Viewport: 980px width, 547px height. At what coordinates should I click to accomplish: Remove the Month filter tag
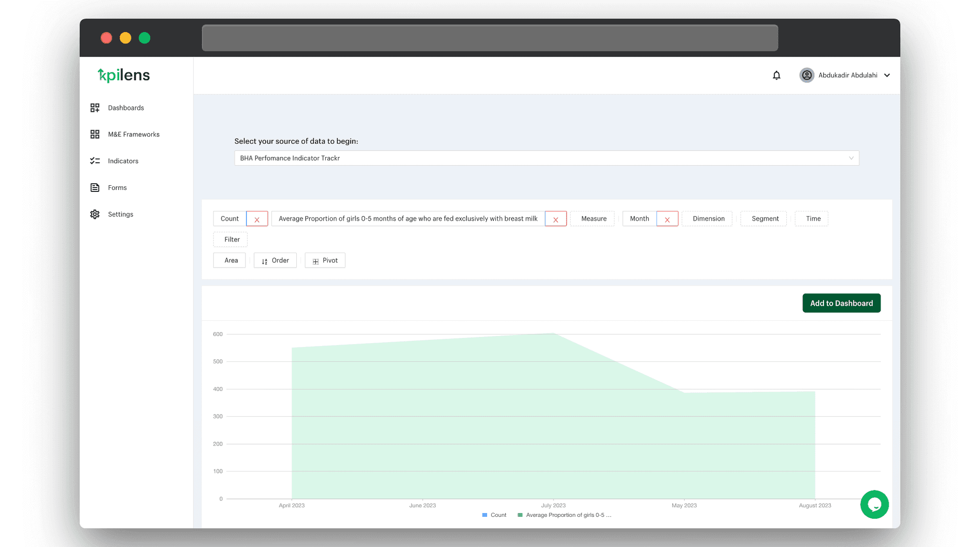667,219
